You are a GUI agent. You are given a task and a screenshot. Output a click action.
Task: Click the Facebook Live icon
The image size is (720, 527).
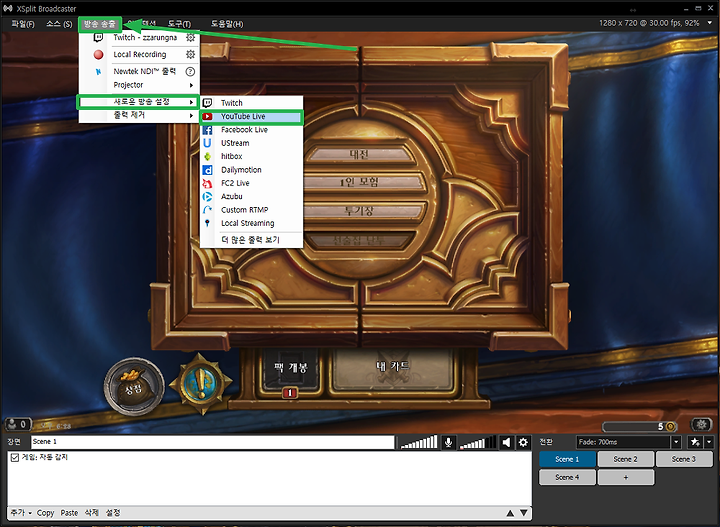[x=207, y=130]
